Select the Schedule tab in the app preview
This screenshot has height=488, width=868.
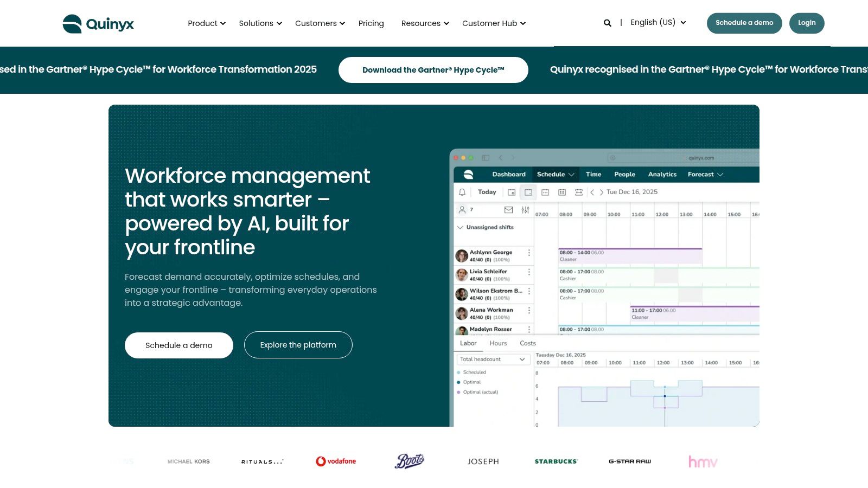(556, 175)
